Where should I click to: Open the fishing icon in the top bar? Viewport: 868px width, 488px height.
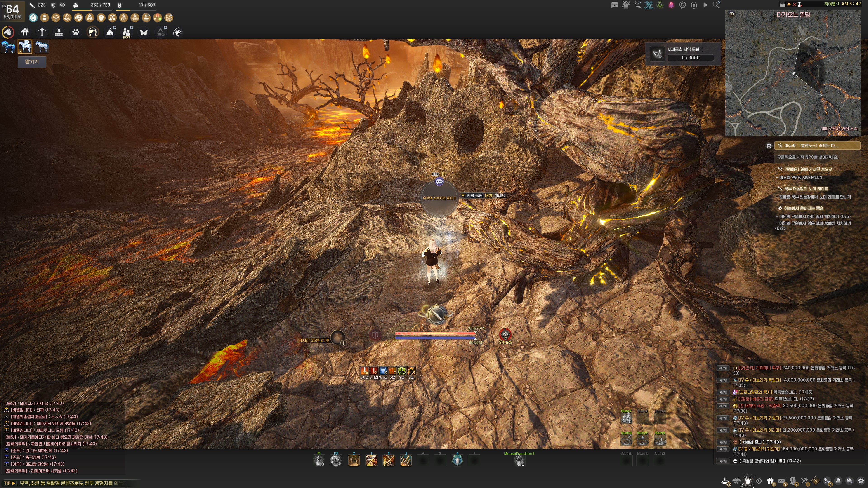pyautogui.click(x=178, y=32)
